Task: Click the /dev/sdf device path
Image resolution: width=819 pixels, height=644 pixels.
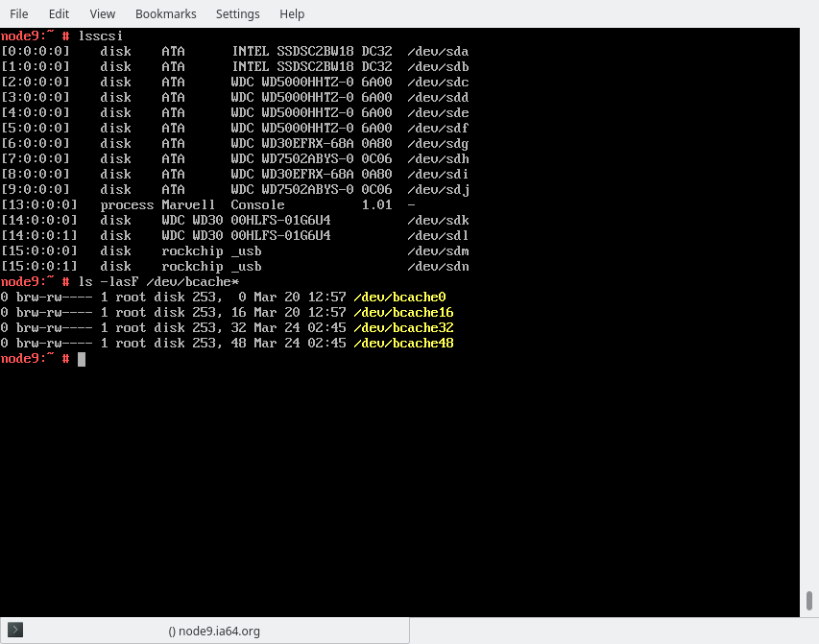Action: click(x=438, y=128)
